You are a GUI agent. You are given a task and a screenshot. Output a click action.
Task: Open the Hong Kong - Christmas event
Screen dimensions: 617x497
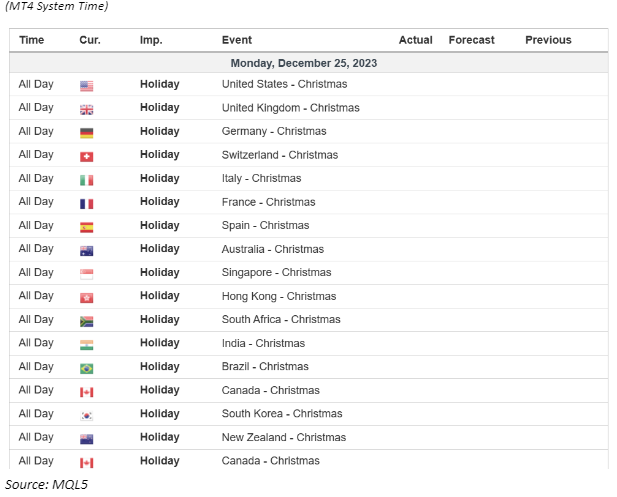click(279, 296)
